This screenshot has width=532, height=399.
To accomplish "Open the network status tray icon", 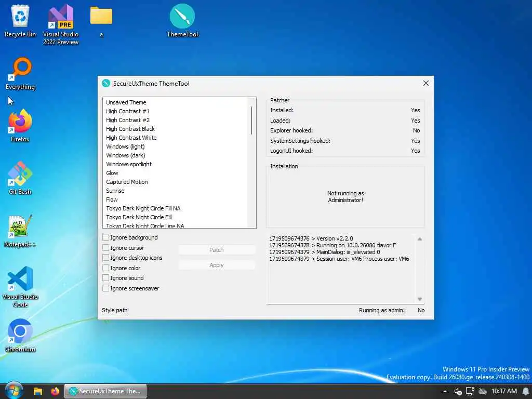I will coord(470,391).
